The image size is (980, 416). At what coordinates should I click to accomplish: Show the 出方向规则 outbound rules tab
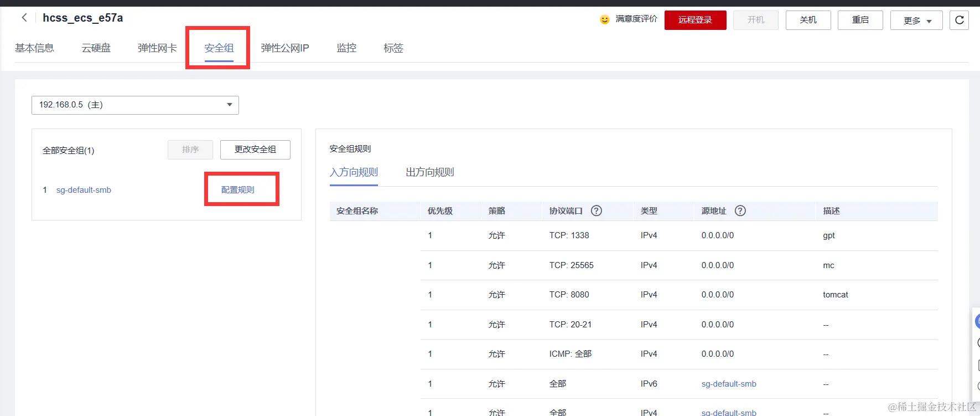(430, 172)
